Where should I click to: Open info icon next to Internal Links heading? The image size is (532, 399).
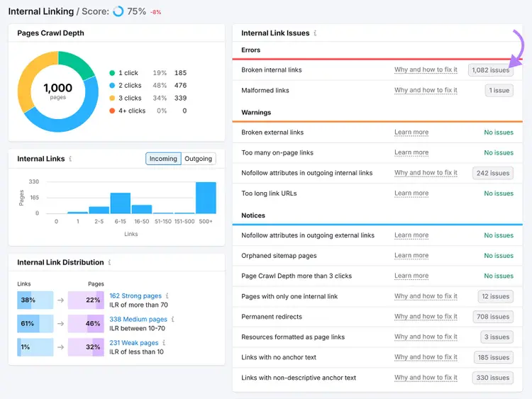(x=70, y=159)
